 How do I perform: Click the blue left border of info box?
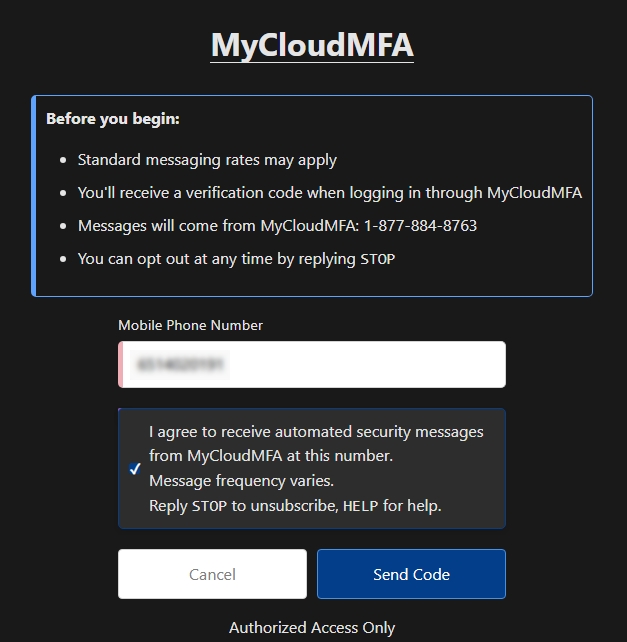[34, 196]
